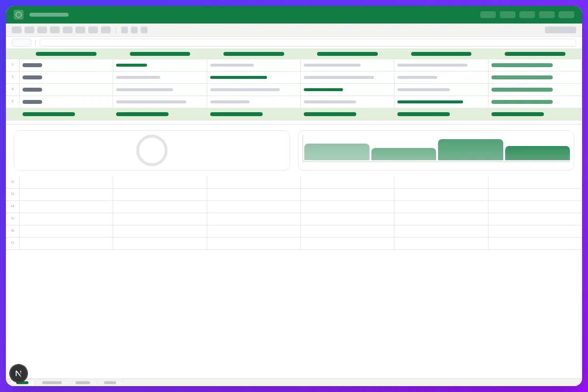Viewport: 588px width, 392px height.
Task: Click the last small toolbar button after the divider
Action: 144,30
